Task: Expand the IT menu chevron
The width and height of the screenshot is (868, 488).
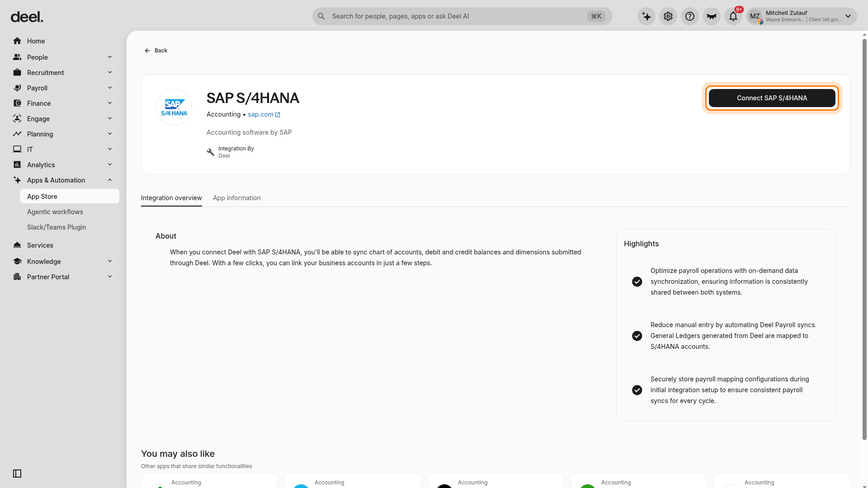Action: point(110,149)
